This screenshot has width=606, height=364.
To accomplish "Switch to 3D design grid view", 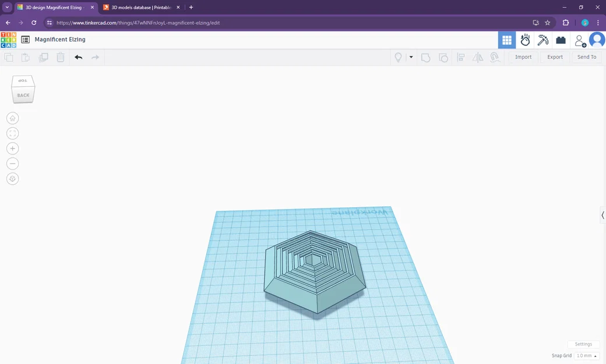I will [x=507, y=40].
